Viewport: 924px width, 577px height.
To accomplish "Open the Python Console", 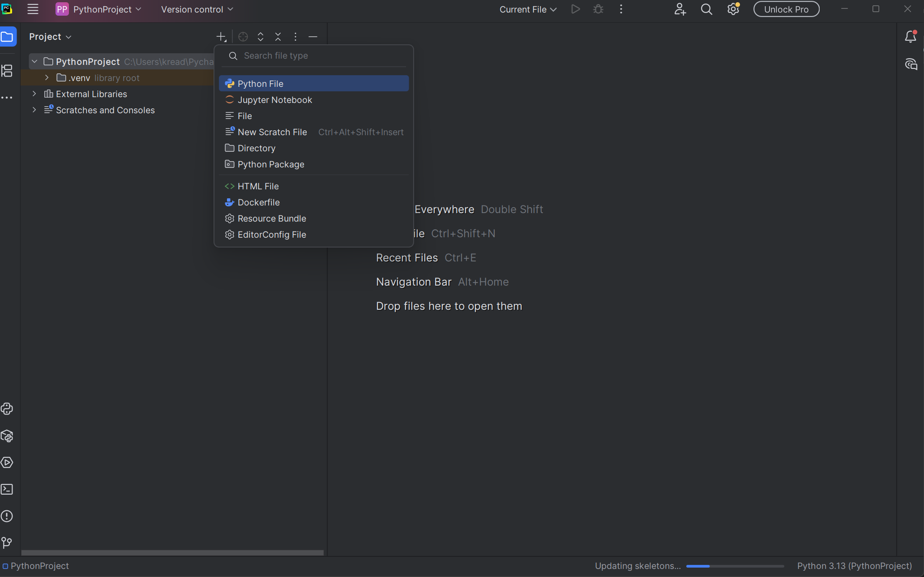I will click(7, 409).
